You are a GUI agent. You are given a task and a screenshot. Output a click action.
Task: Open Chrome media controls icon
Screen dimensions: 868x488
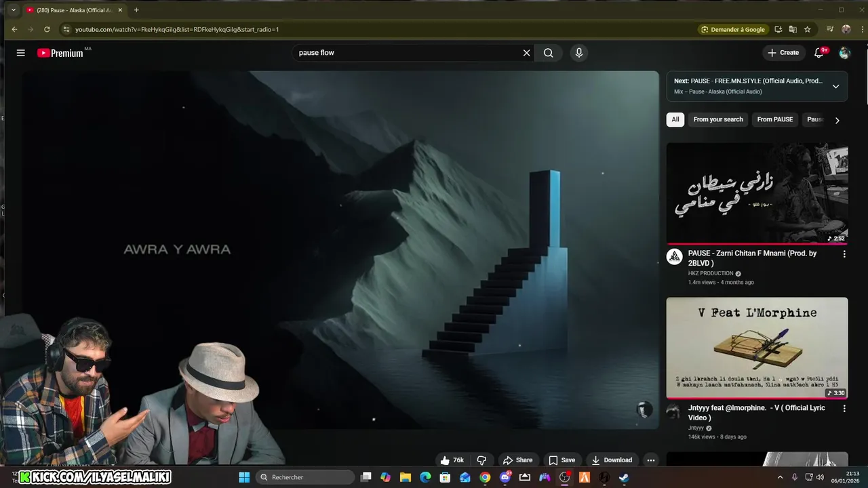pyautogui.click(x=830, y=29)
